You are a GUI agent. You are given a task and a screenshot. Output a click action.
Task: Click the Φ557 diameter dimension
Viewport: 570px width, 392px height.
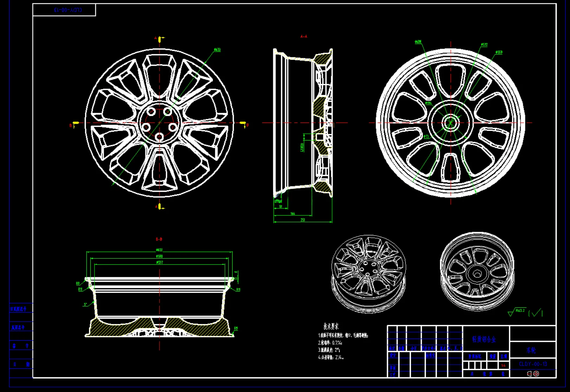159,262
